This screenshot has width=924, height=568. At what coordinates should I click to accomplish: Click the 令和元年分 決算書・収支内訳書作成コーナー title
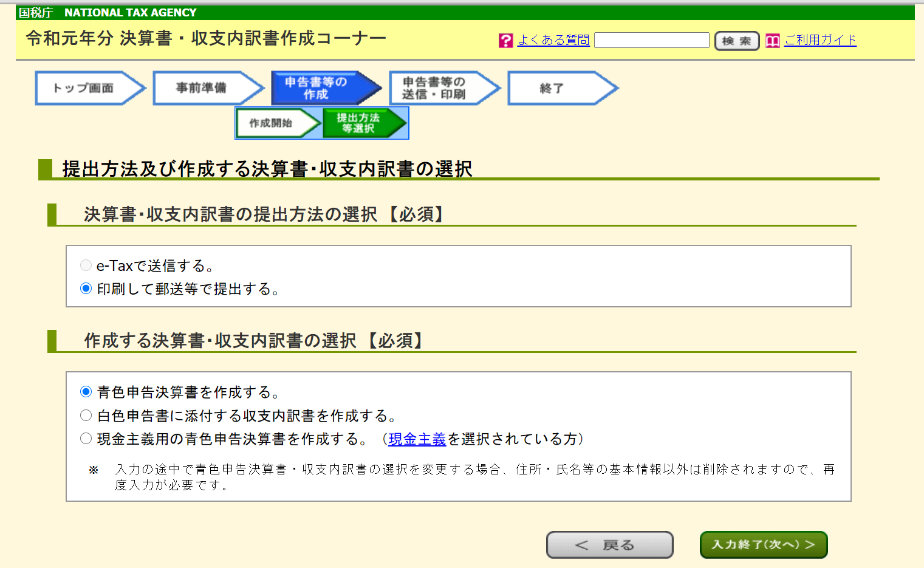pyautogui.click(x=206, y=38)
